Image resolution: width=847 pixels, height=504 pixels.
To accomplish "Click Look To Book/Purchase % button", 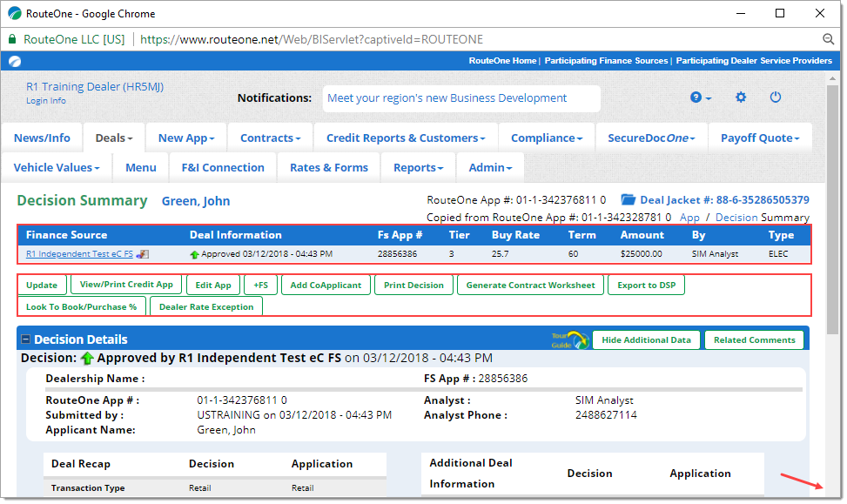I will 82,306.
